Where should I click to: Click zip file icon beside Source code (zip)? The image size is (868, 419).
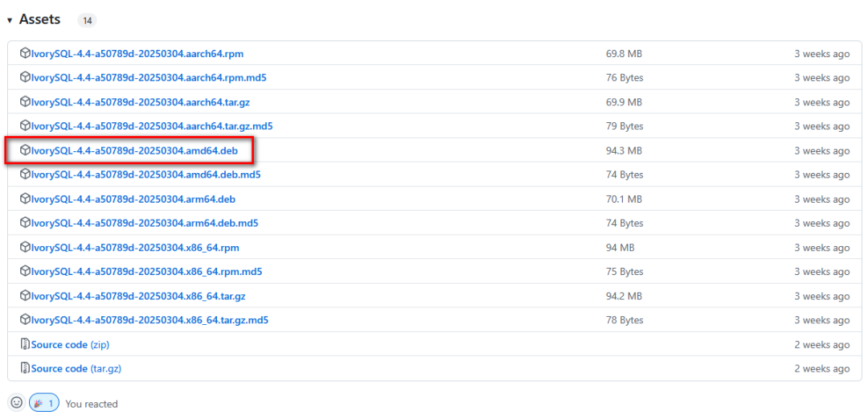click(25, 344)
